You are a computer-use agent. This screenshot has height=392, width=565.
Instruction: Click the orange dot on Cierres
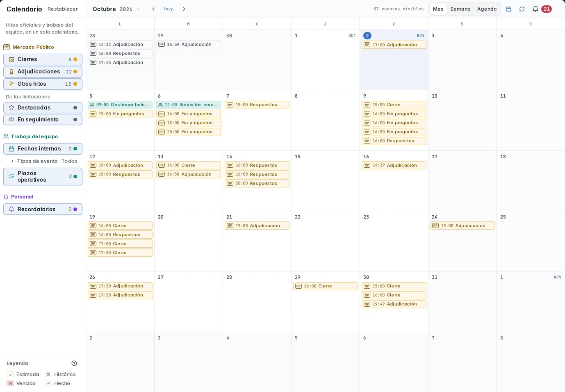75,59
